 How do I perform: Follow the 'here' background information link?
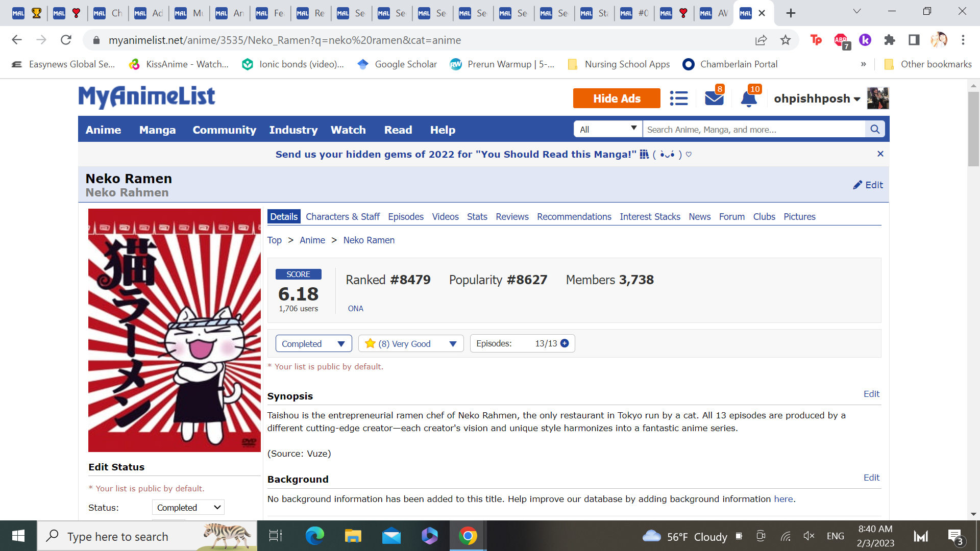[783, 499]
